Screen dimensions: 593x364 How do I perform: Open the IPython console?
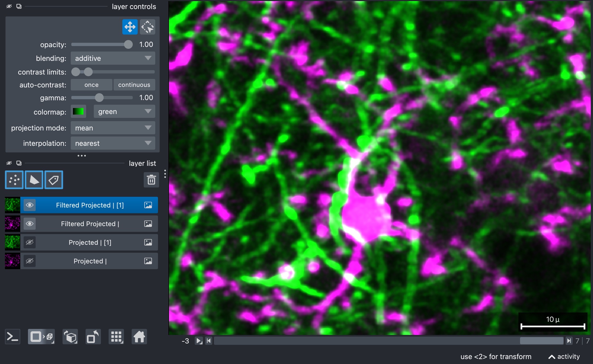coord(13,337)
